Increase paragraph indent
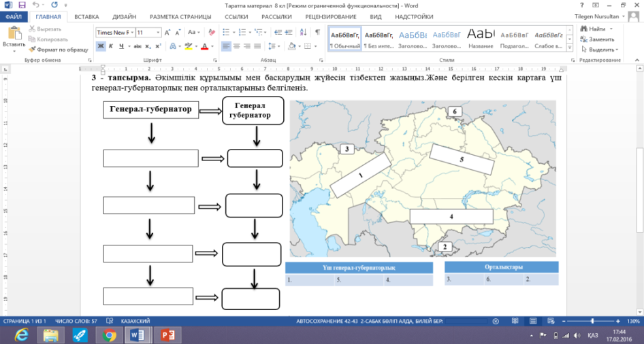Screen dimensions: 644x344 pos(289,33)
